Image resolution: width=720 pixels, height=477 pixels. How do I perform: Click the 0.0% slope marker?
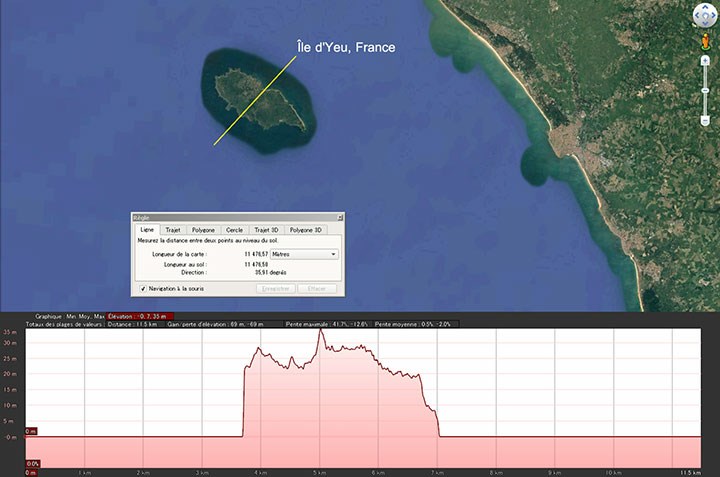33,464
